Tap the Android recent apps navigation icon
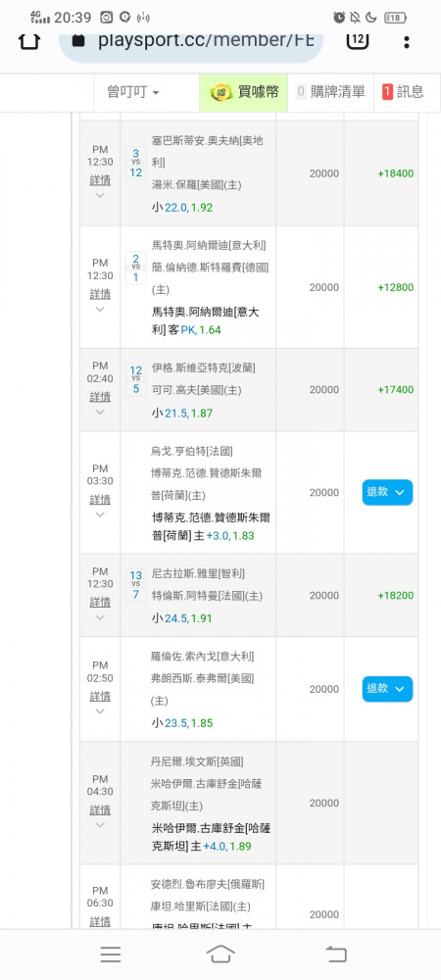This screenshot has height=980, width=441. click(111, 955)
